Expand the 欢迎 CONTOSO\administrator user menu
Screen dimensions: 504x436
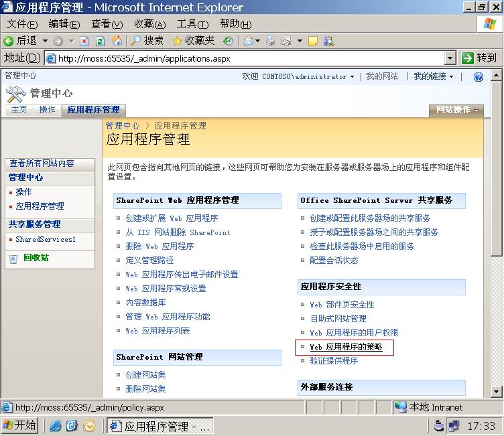point(298,76)
